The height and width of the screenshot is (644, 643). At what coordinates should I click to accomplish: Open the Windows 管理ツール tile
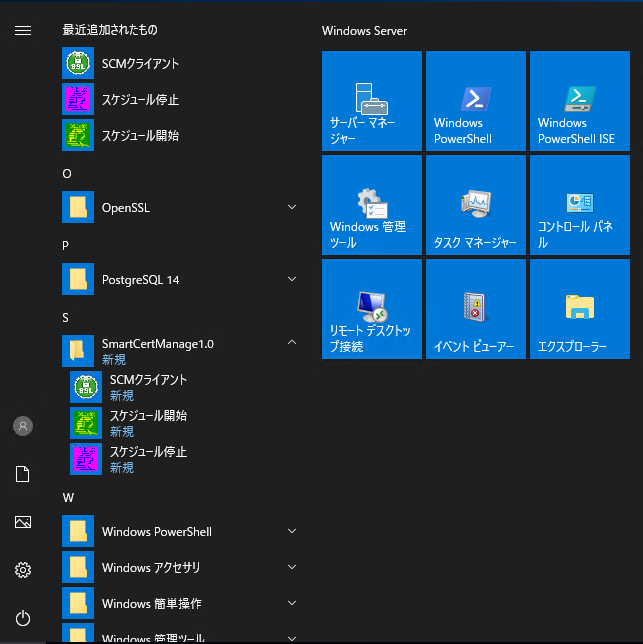coord(372,205)
